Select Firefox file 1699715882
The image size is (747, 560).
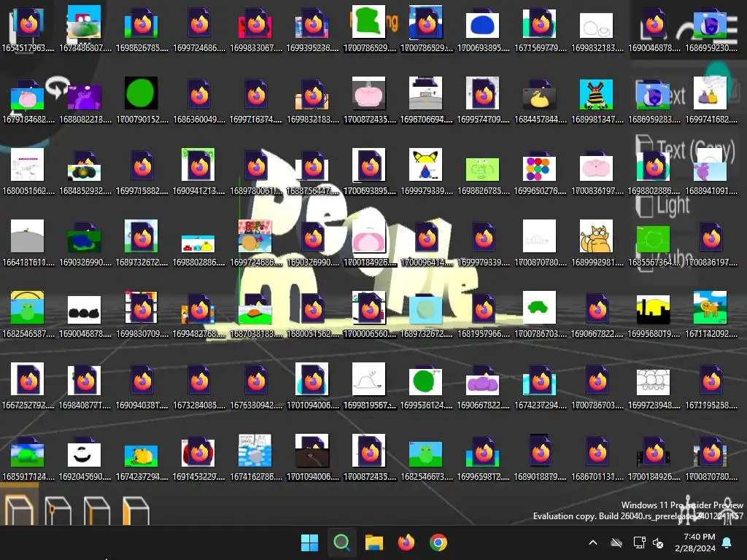[142, 171]
